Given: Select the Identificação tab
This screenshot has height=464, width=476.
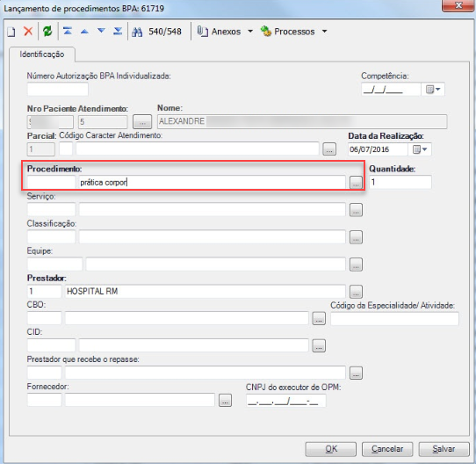Looking at the screenshot, I should pos(42,54).
